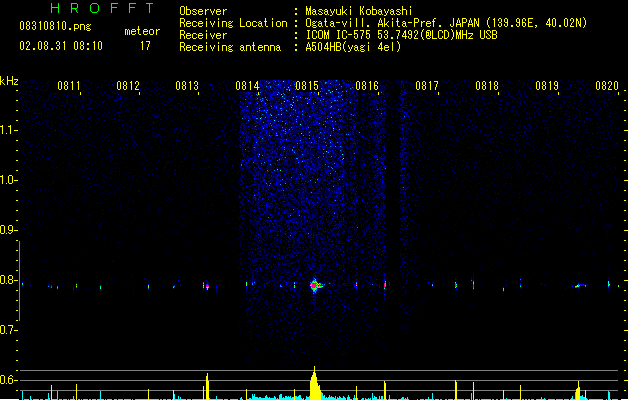629x400 pixels.
Task: Click the kHz axis unit label
Action: [9, 81]
